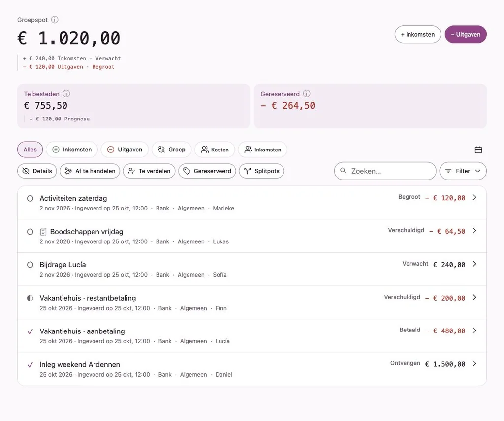Click the Te besteden amount € 755,50

pos(46,105)
